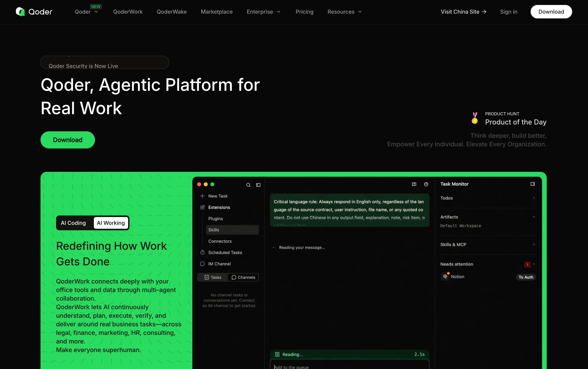The width and height of the screenshot is (588, 369).
Task: Click the 2.1s timer value
Action: tap(419, 354)
